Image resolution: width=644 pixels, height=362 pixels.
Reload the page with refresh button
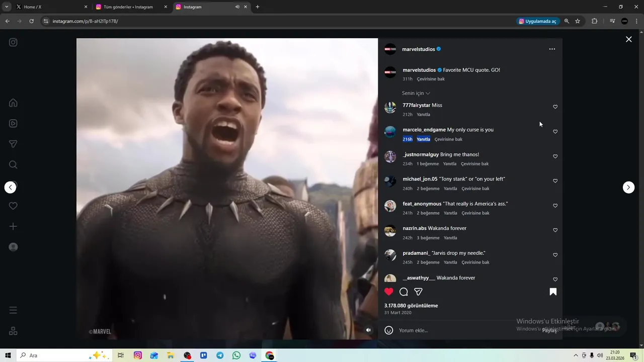(x=31, y=21)
